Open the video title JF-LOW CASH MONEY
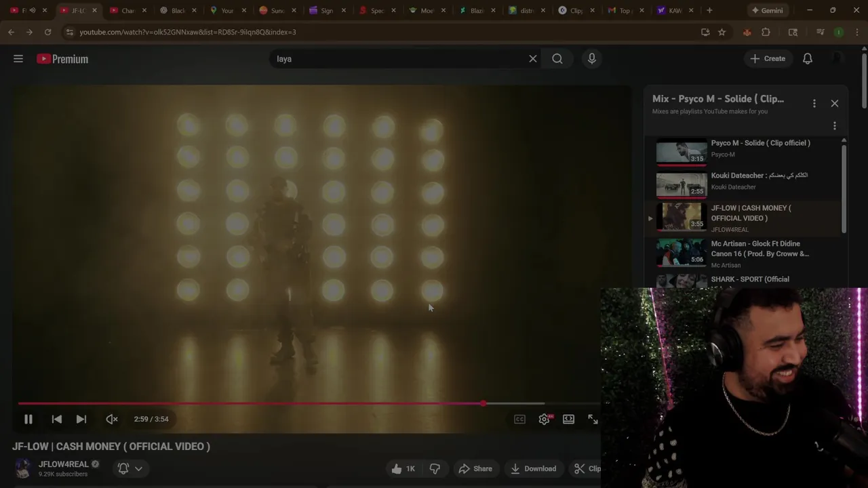The width and height of the screenshot is (868, 488). [x=111, y=447]
